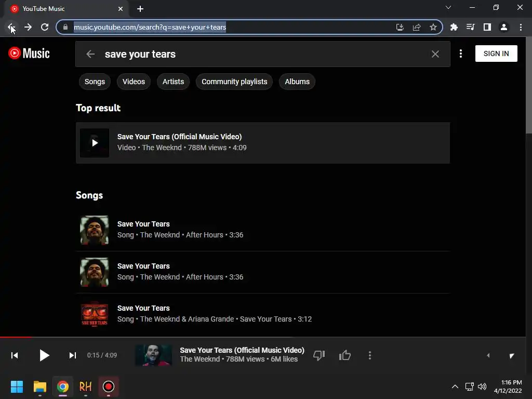Screen dimensions: 532x399
Task: Skip to next track in the player
Action: point(72,355)
